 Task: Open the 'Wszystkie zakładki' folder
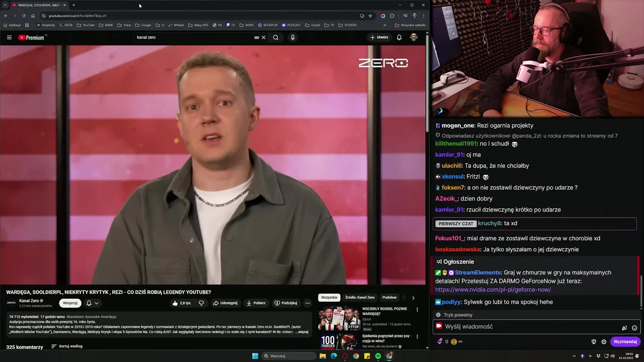click(x=410, y=25)
